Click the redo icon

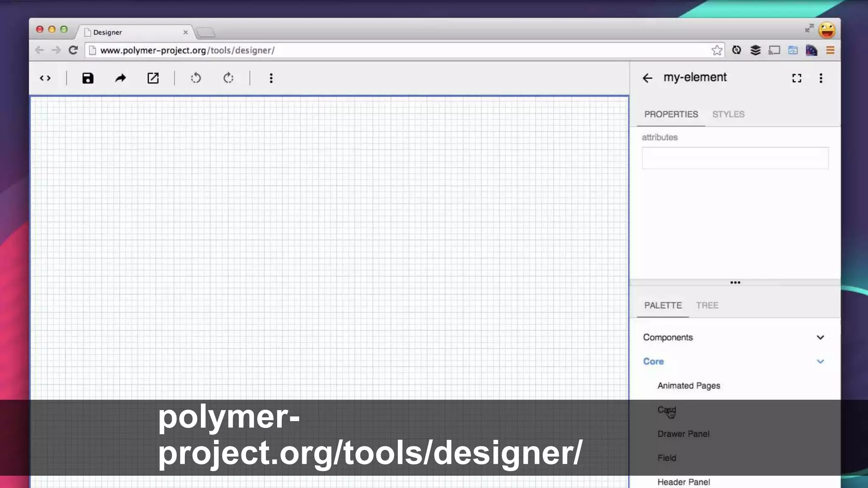pos(228,78)
